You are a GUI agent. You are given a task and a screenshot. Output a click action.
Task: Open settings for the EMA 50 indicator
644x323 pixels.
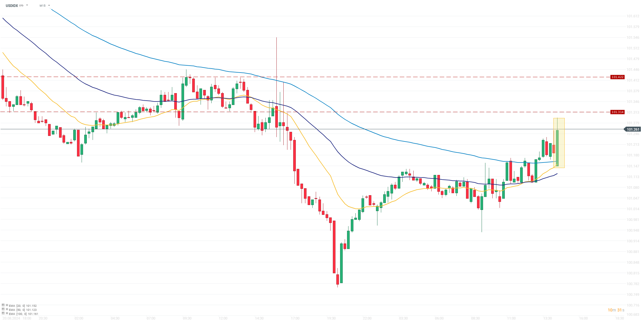click(x=3, y=310)
